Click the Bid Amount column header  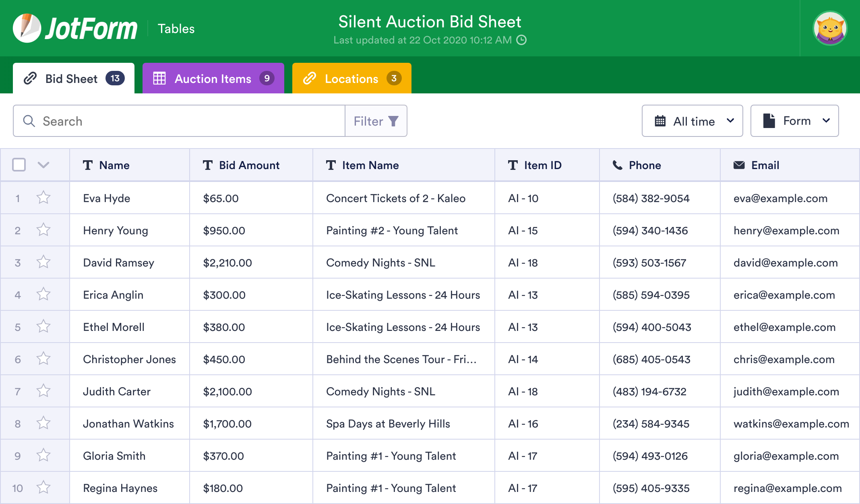250,165
